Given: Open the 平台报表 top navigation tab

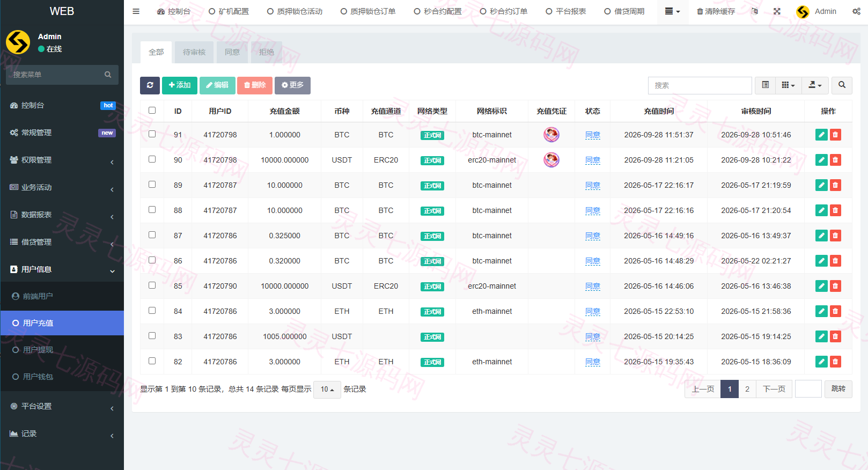Looking at the screenshot, I should pos(565,11).
